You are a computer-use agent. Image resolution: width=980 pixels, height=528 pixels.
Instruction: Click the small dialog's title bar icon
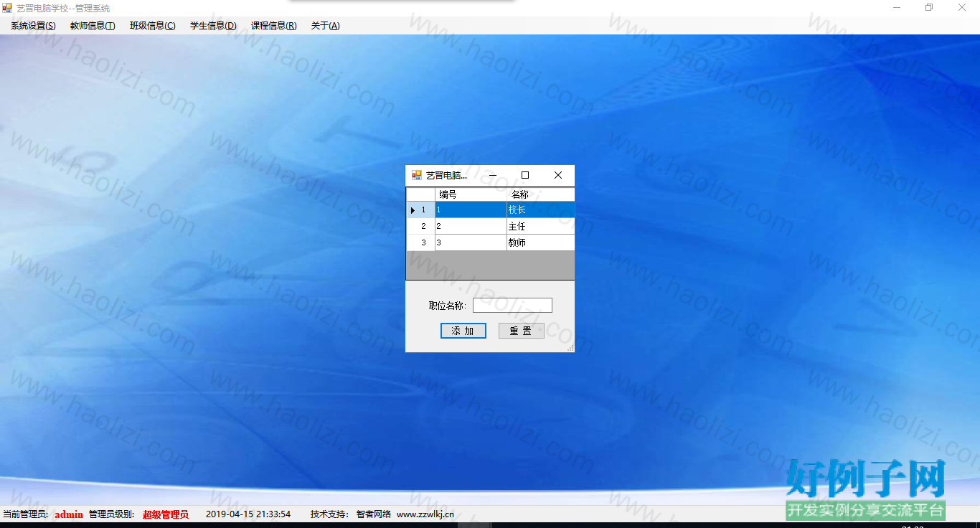[x=417, y=175]
